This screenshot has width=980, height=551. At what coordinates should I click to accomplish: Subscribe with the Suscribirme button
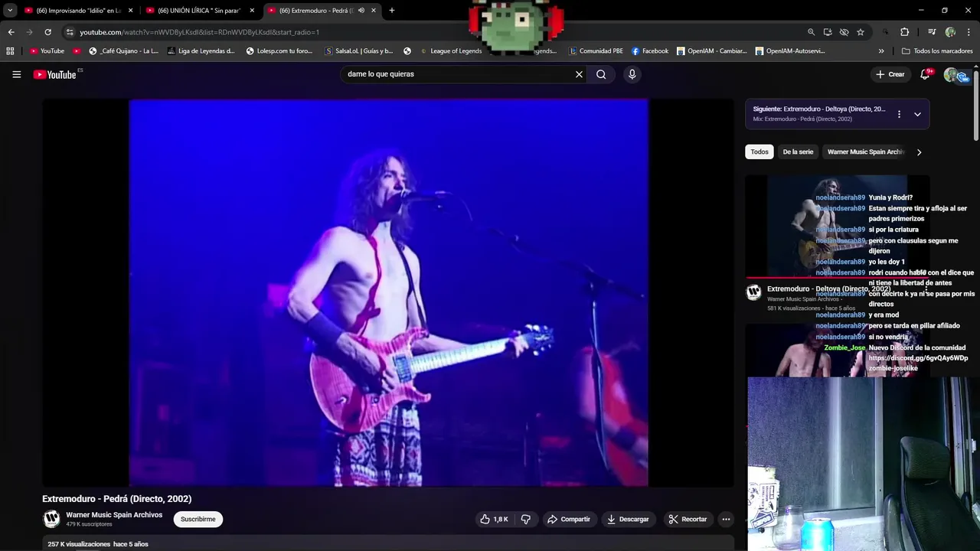(198, 519)
